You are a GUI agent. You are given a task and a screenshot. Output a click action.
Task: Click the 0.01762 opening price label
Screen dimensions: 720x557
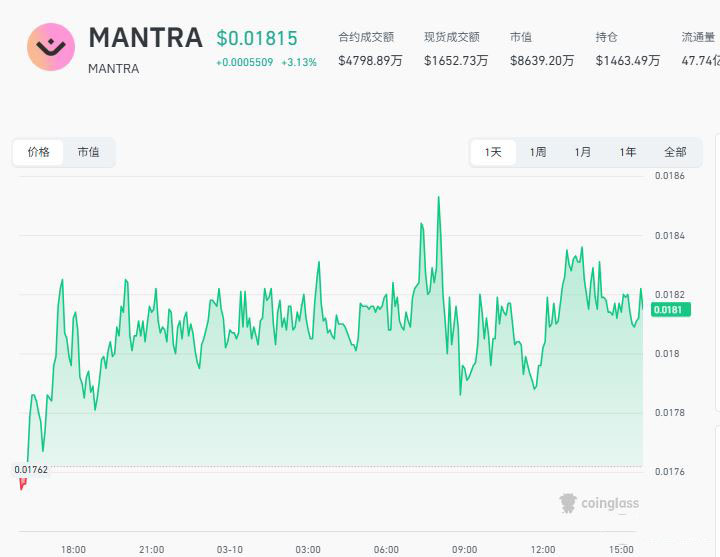31,469
